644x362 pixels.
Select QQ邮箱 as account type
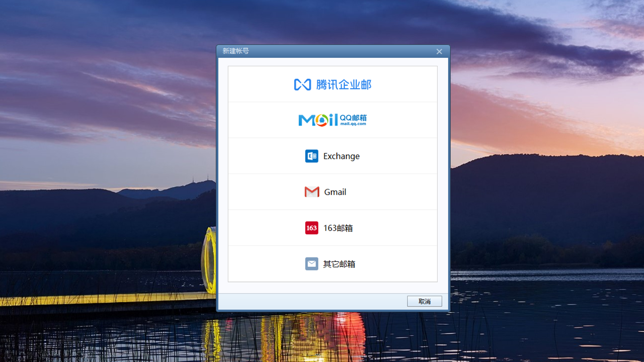click(x=333, y=120)
